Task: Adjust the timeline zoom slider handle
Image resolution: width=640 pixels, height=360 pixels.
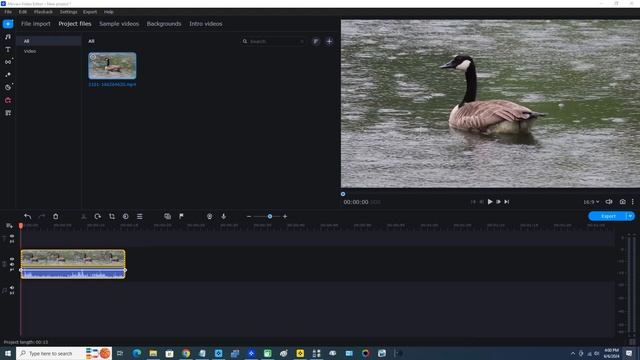Action: click(x=270, y=216)
